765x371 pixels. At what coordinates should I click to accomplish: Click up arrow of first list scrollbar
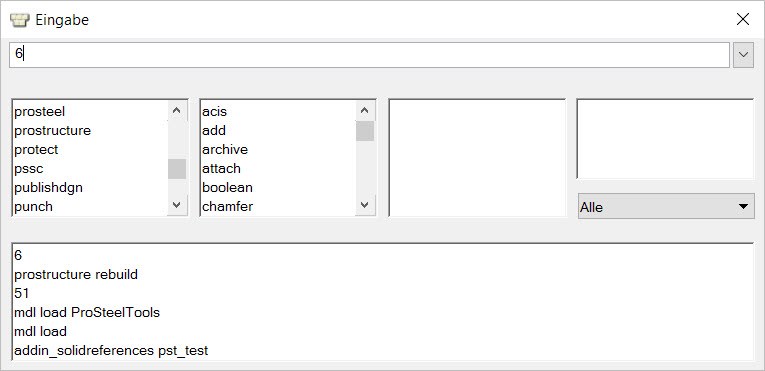click(x=177, y=111)
